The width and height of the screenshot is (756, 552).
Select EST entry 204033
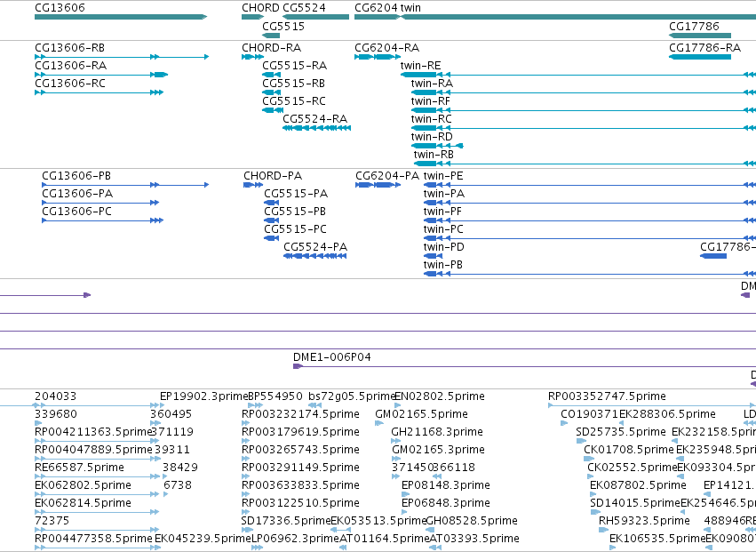(55, 396)
